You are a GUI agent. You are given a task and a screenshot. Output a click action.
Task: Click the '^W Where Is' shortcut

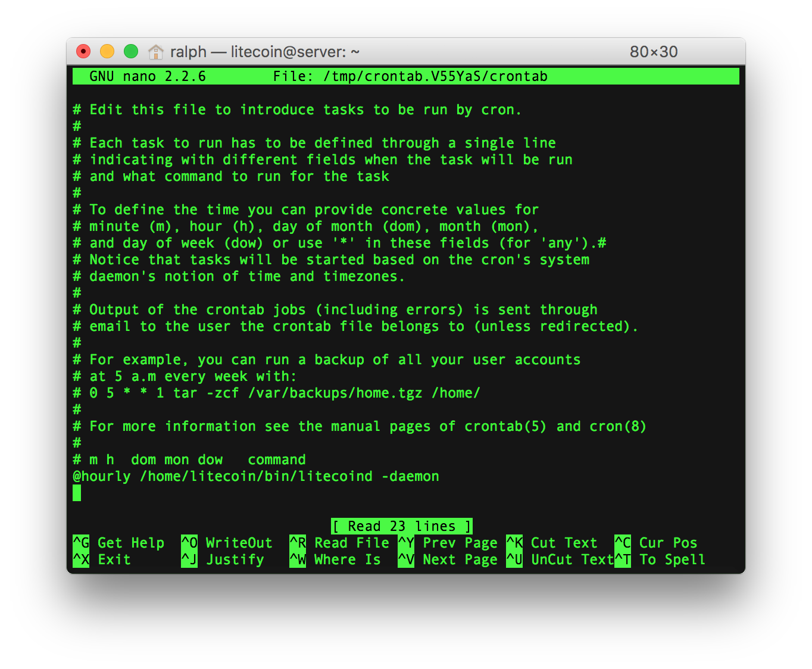pyautogui.click(x=335, y=559)
